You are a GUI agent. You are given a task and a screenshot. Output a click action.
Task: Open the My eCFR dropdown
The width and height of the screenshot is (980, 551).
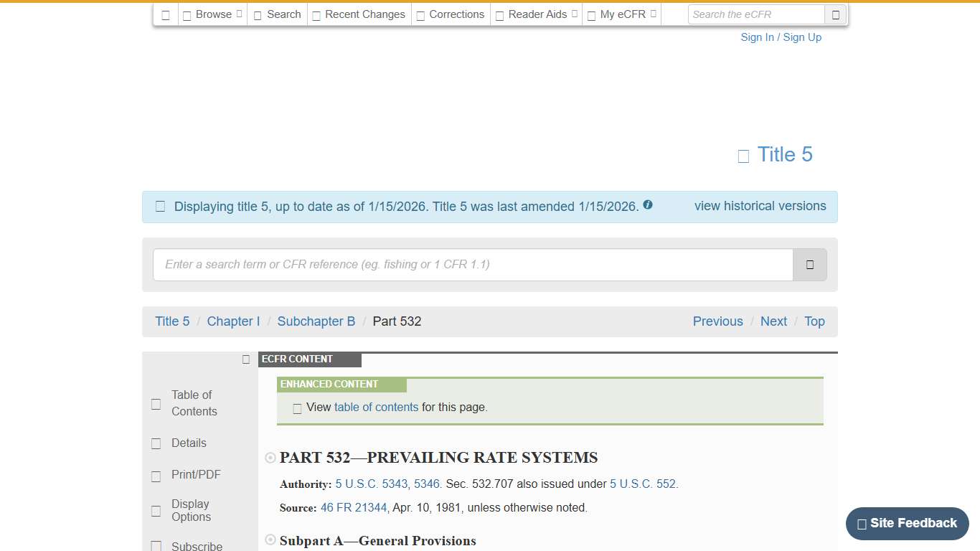coord(621,14)
